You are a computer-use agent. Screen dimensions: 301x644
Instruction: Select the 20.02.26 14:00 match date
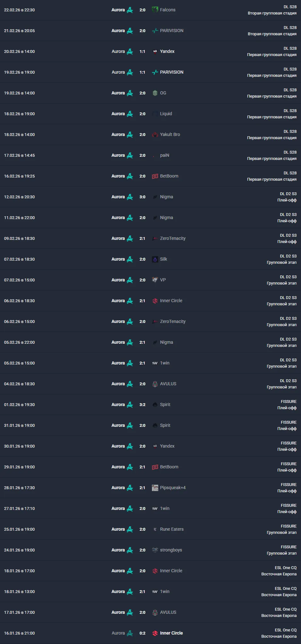[20, 51]
